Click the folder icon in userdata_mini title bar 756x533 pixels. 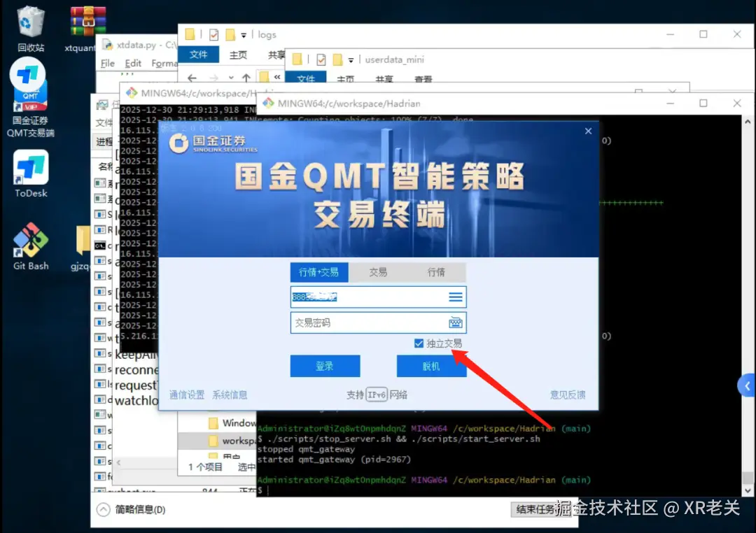pyautogui.click(x=297, y=59)
